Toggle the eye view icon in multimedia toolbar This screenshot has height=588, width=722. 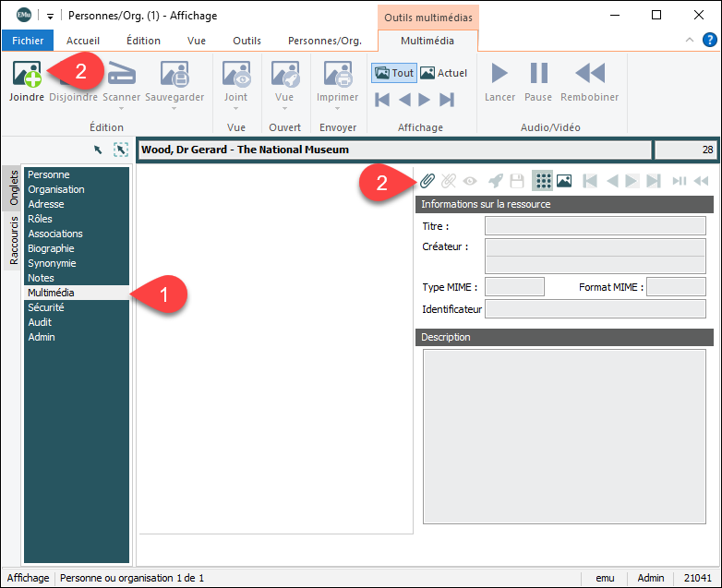coord(471,181)
